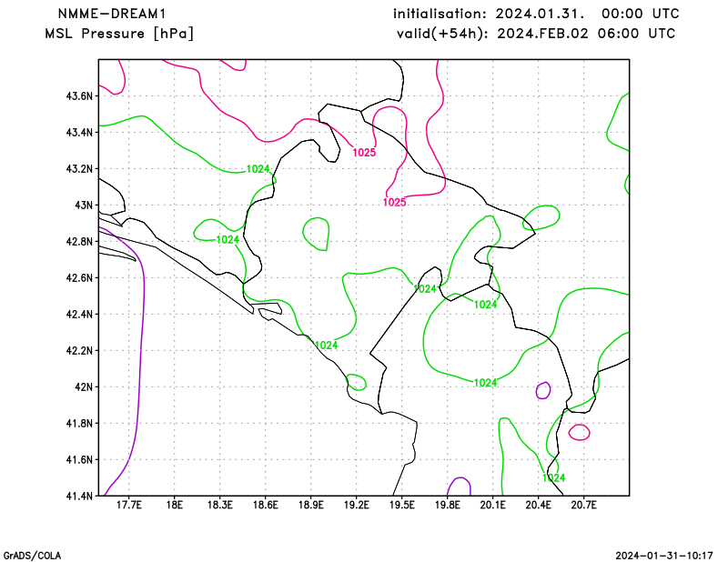Click the 20.1E longitude label
The height and width of the screenshot is (562, 728).
(492, 505)
